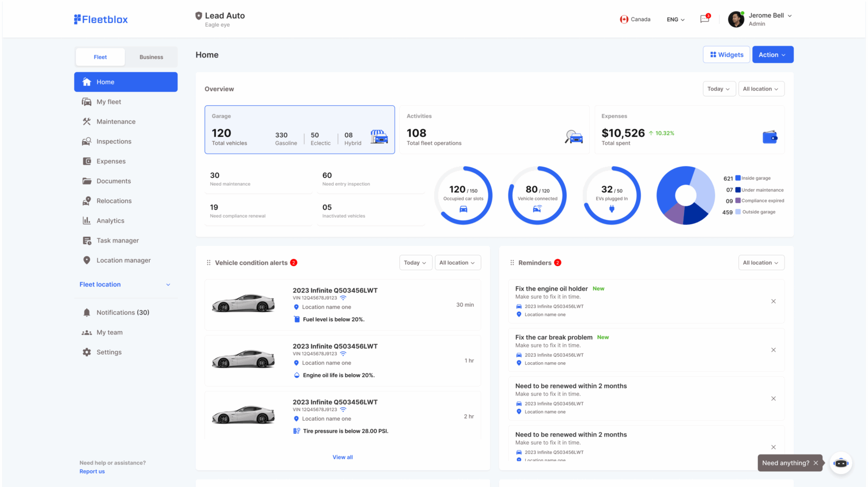Dismiss the 'Fix the engine oil holder' reminder
The width and height of the screenshot is (868, 487).
tap(774, 301)
